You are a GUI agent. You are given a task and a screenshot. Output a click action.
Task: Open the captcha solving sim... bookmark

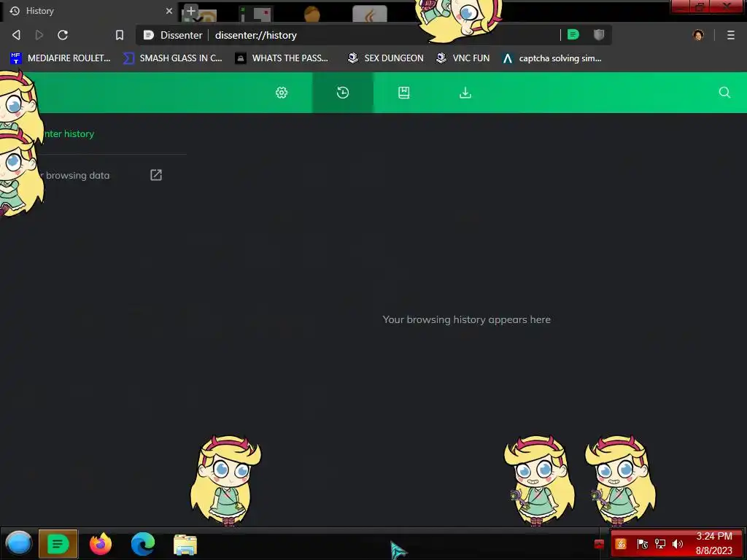pyautogui.click(x=551, y=58)
